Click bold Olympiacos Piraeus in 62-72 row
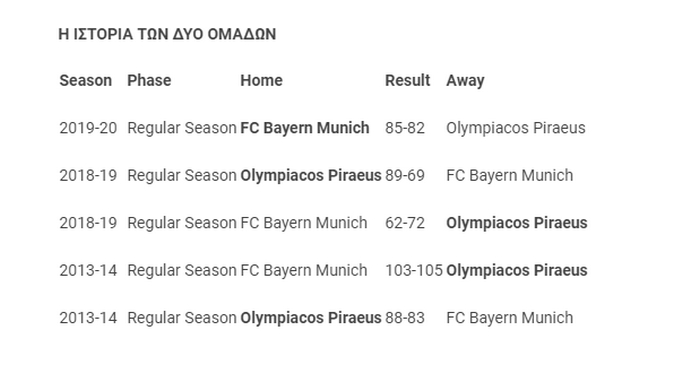 coord(517,223)
